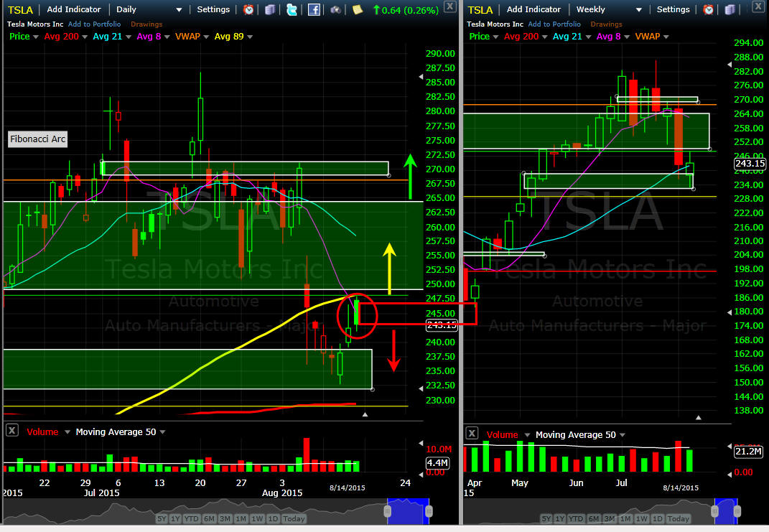Select Today range in Daily chart navigator
Image resolution: width=769 pixels, height=532 pixels.
tap(294, 519)
